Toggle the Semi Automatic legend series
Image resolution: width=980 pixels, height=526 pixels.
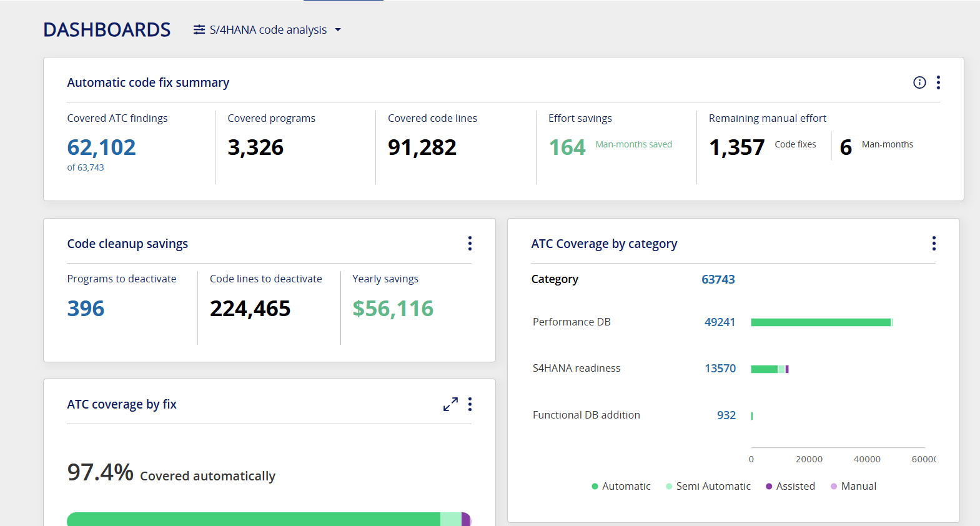point(708,486)
